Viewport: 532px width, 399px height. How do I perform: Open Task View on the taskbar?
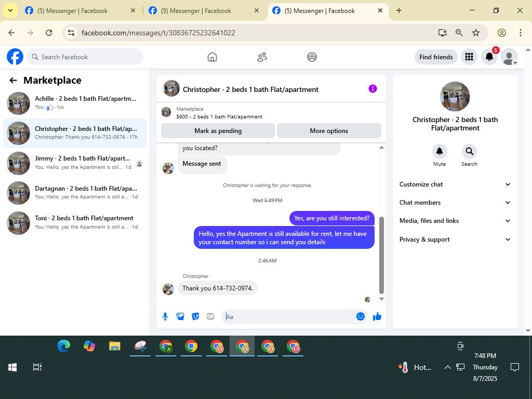pyautogui.click(x=37, y=367)
